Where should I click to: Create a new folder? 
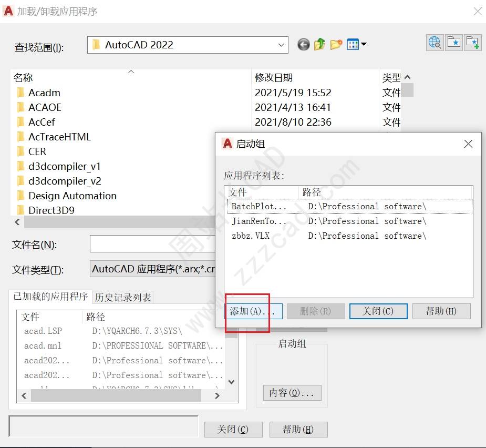(x=336, y=44)
